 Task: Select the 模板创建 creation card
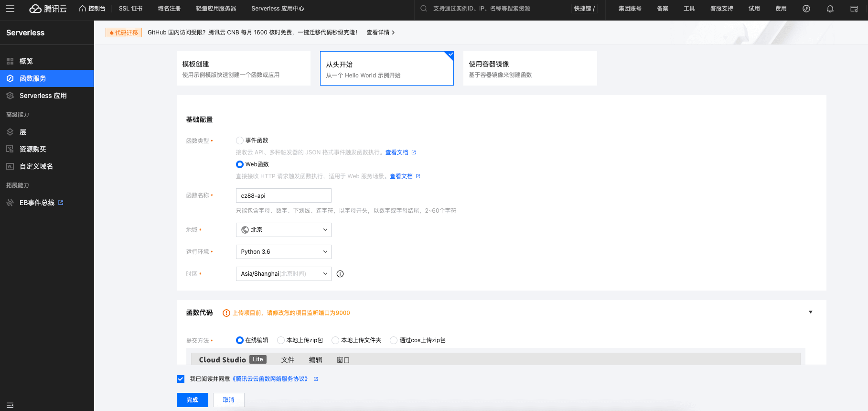point(243,68)
